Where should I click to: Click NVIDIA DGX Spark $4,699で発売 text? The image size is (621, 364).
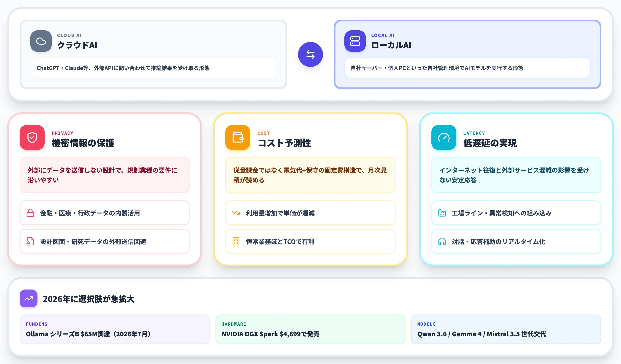pos(270,334)
